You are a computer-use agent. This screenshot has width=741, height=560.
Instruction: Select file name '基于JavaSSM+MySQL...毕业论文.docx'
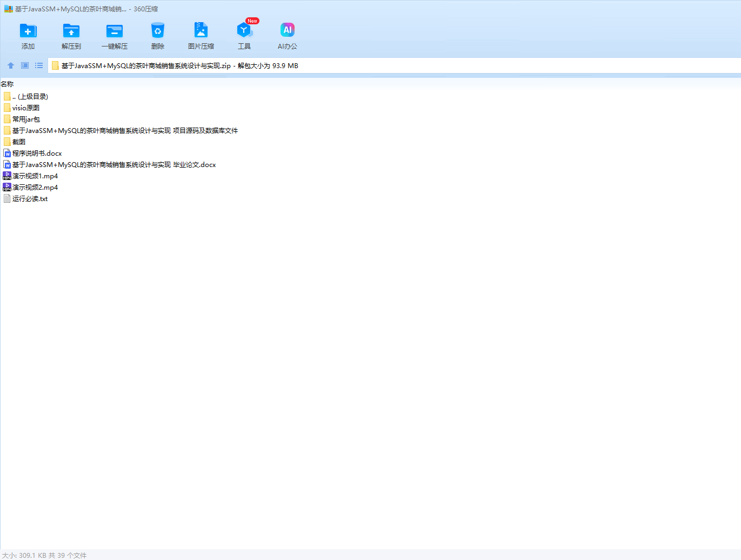click(x=114, y=164)
